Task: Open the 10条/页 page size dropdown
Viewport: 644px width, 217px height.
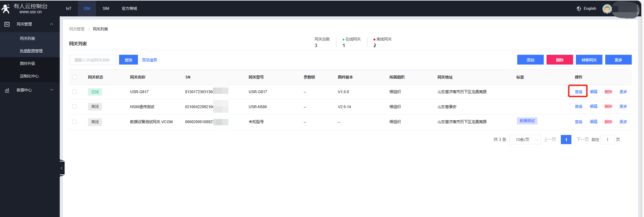Action: (x=525, y=140)
